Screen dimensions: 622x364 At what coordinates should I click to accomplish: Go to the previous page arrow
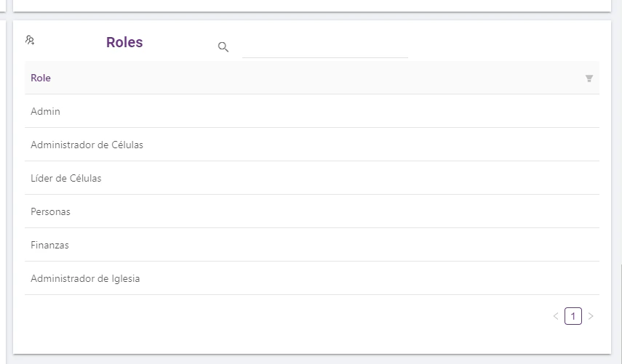556,316
